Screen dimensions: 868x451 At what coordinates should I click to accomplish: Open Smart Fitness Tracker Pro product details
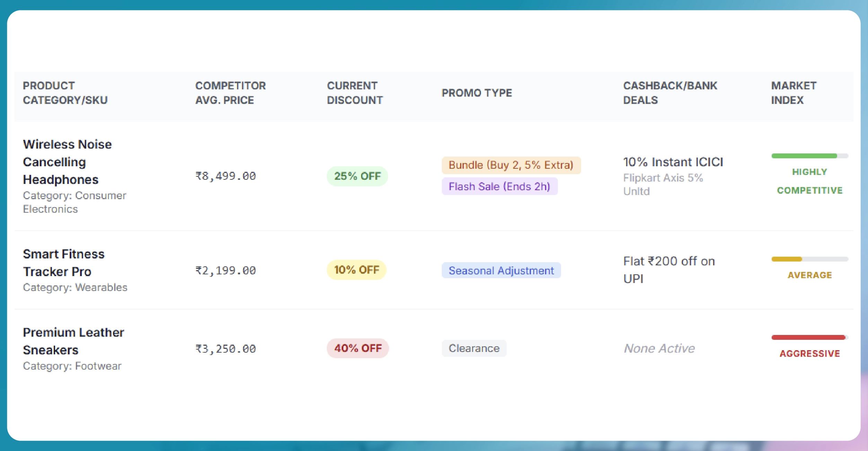tap(63, 263)
